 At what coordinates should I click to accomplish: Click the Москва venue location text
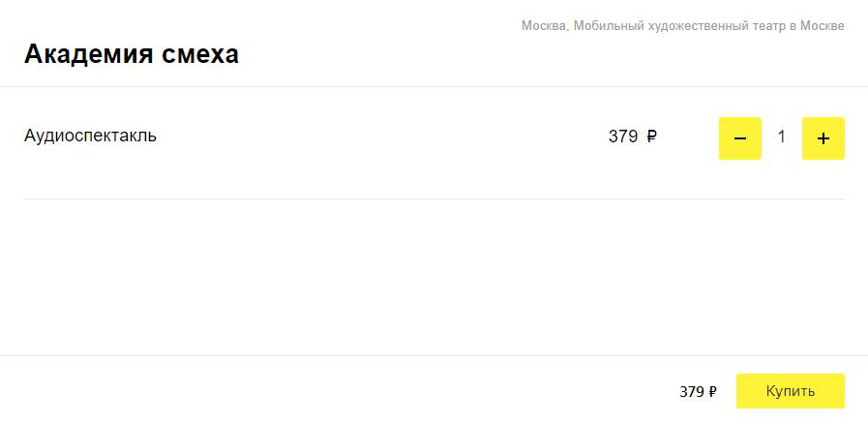point(544,26)
